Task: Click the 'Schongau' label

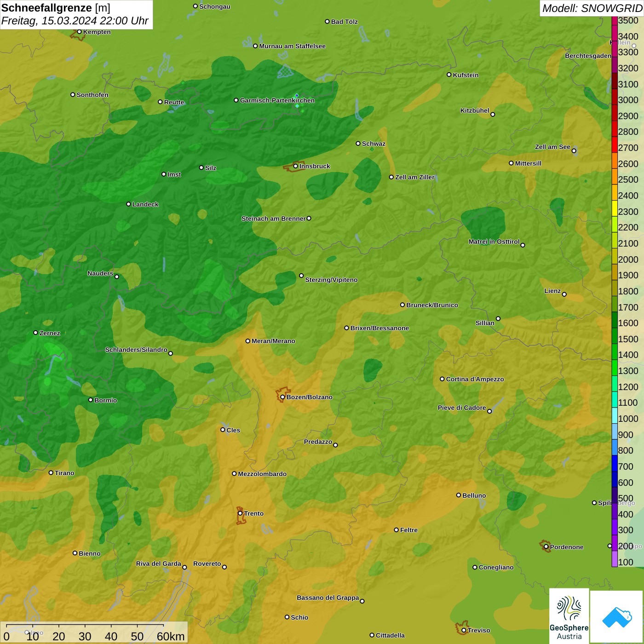Action: point(214,6)
